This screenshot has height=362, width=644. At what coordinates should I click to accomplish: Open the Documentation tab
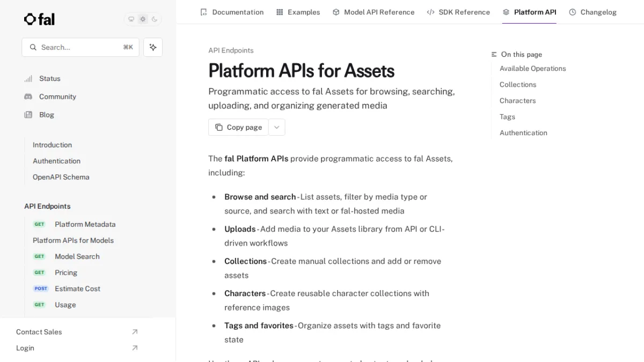232,12
